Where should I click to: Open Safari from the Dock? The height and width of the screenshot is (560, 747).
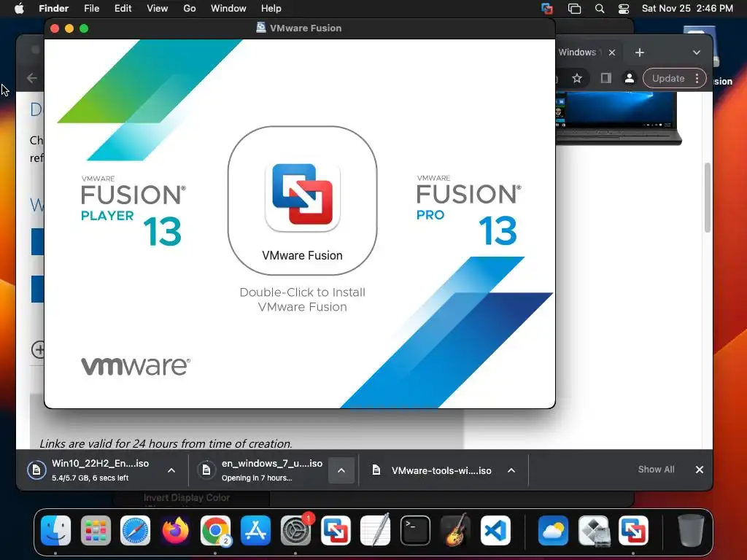pos(135,530)
